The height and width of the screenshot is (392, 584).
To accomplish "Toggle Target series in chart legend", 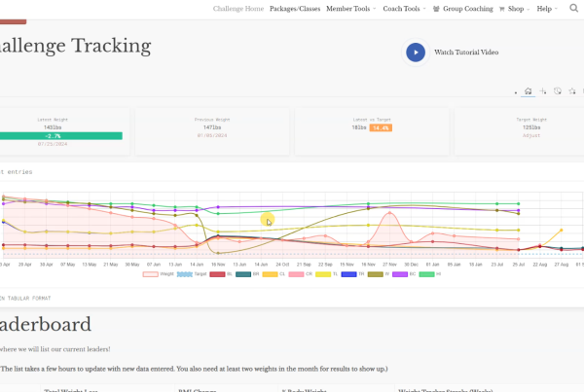I will 187,274.
